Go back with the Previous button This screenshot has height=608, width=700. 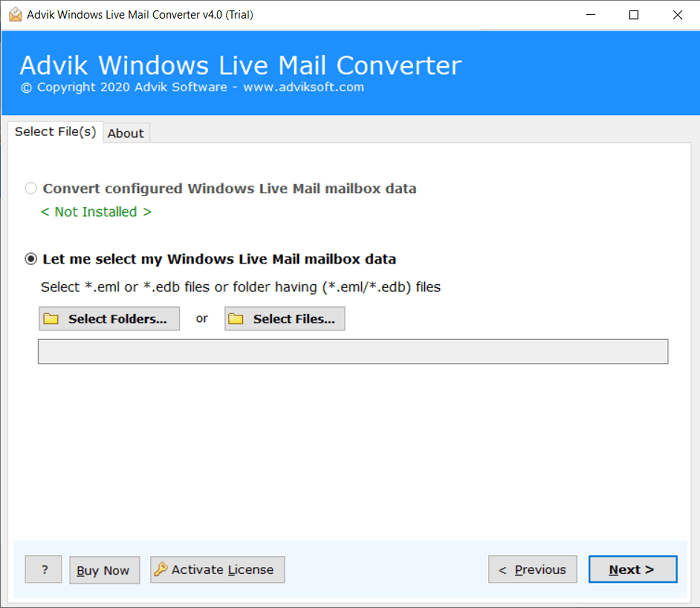click(533, 569)
